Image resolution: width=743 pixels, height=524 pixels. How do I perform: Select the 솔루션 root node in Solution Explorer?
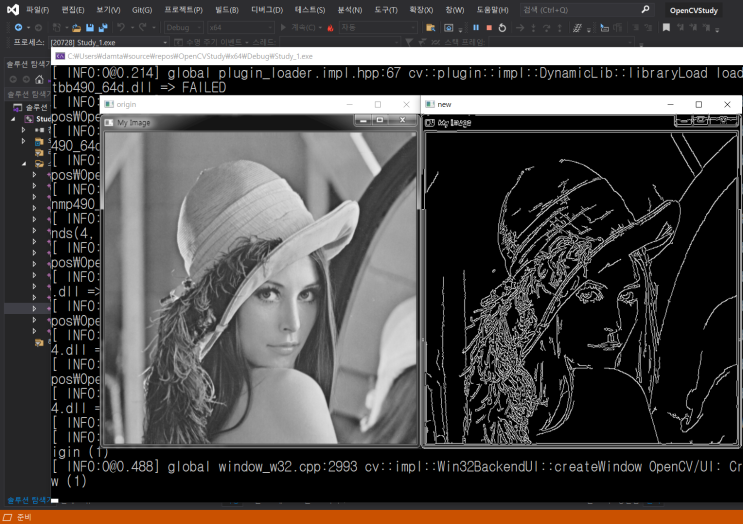click(x=31, y=107)
